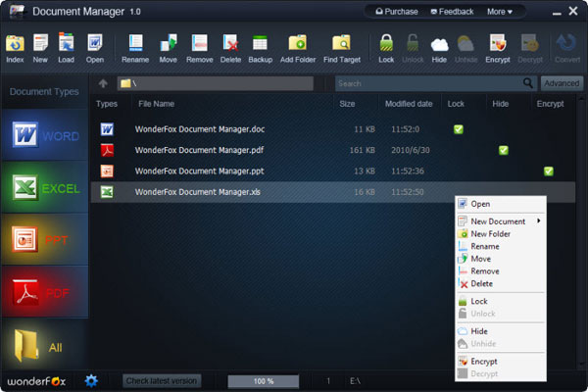
Task: Open settings gear in status bar
Action: pyautogui.click(x=91, y=381)
